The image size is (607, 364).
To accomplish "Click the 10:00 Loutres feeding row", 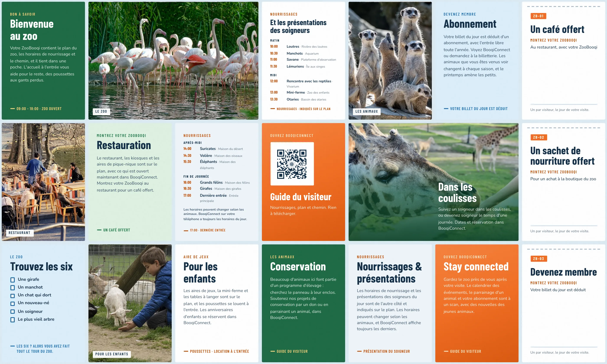I will pyautogui.click(x=303, y=47).
